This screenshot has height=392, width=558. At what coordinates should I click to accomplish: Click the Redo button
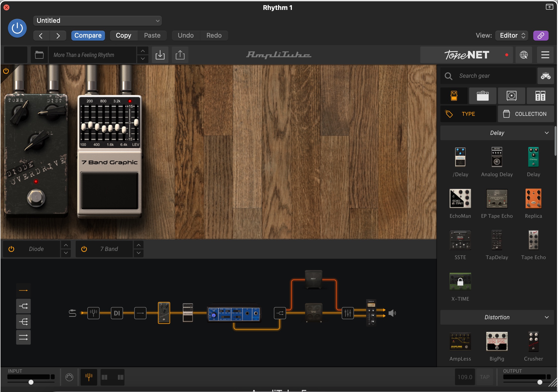point(214,36)
